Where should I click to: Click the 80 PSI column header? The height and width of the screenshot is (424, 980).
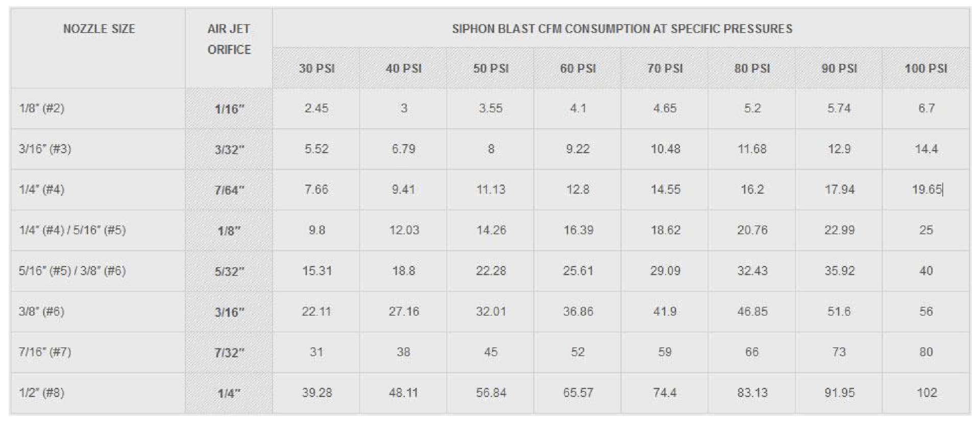click(x=752, y=68)
